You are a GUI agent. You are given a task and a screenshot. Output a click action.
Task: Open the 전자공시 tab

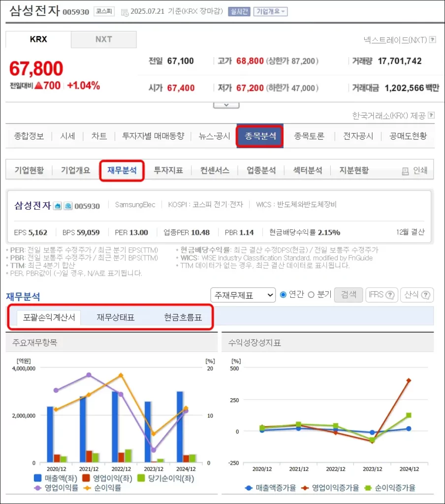coord(358,136)
